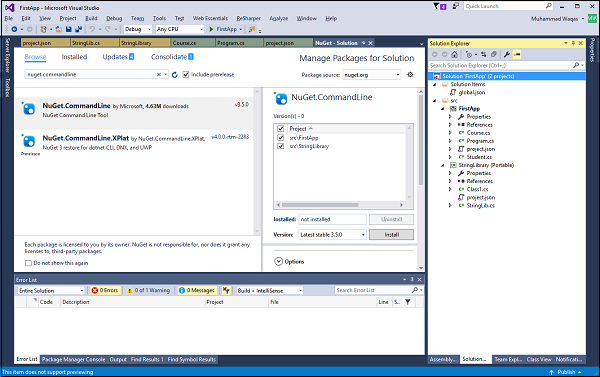
Task: Open the Latest stable 3.5.0 version dropdown
Action: pos(332,235)
